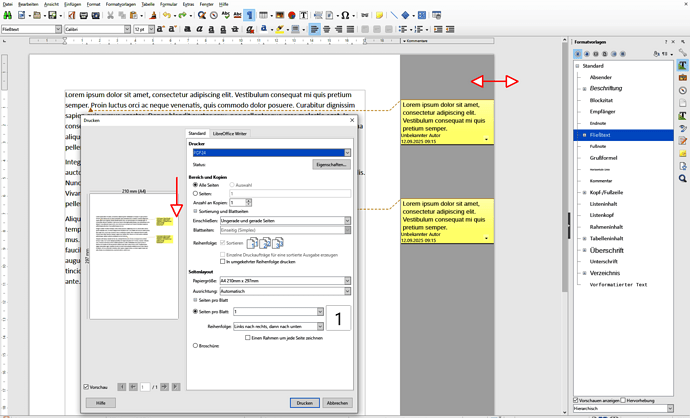Enable the Hervorhebung checkbox in sidebar
690x418 pixels.
click(x=623, y=400)
